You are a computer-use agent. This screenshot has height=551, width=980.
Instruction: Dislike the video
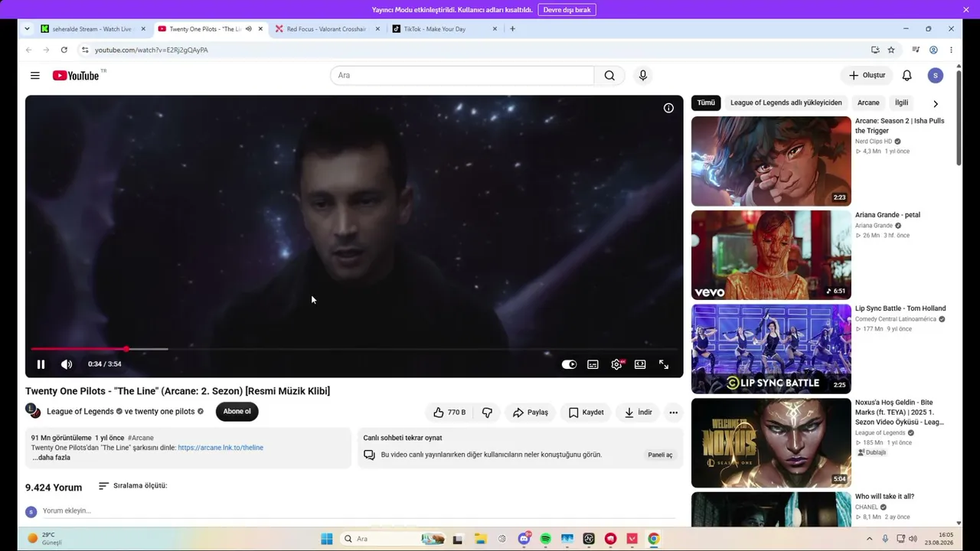pyautogui.click(x=487, y=412)
